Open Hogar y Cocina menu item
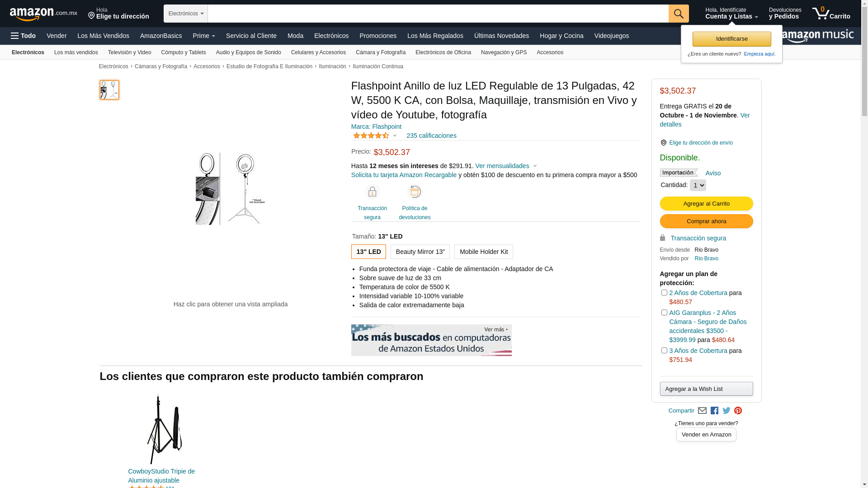The image size is (868, 488). (561, 36)
